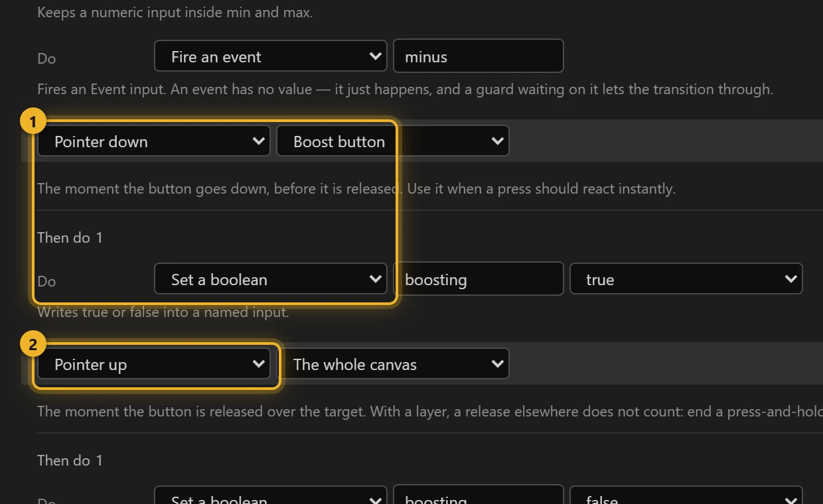Open the "Boost button" target dropdown
The height and width of the screenshot is (504, 823).
pyautogui.click(x=393, y=141)
